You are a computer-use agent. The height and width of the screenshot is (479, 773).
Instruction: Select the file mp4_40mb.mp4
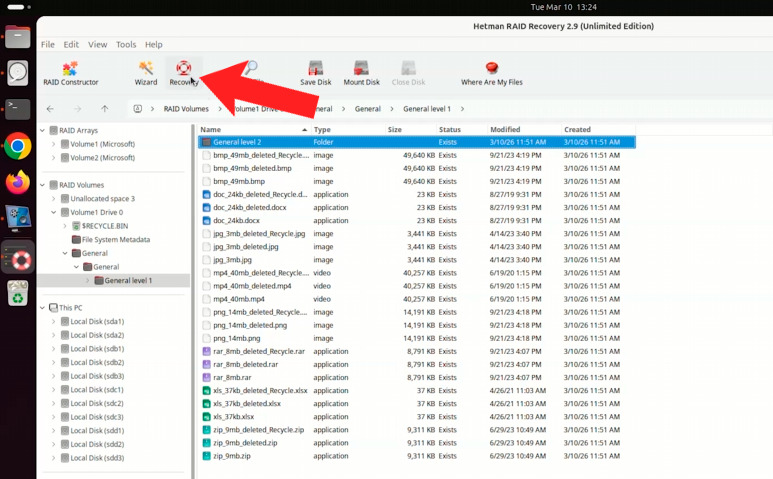(x=239, y=299)
